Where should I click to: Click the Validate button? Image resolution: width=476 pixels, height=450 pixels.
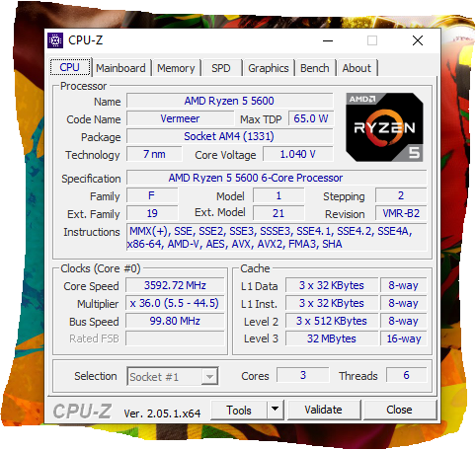pos(324,410)
